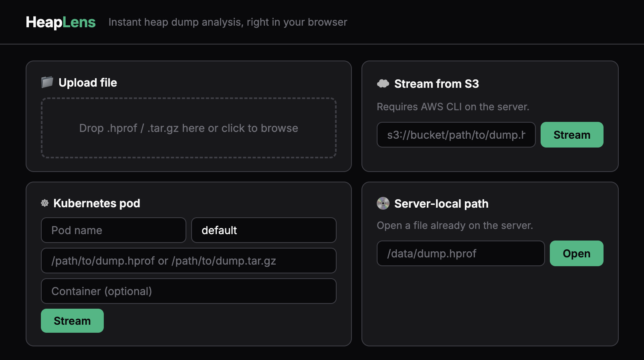
Task: Click the 'Requires AWS CLI on the server' note
Action: [x=453, y=107]
